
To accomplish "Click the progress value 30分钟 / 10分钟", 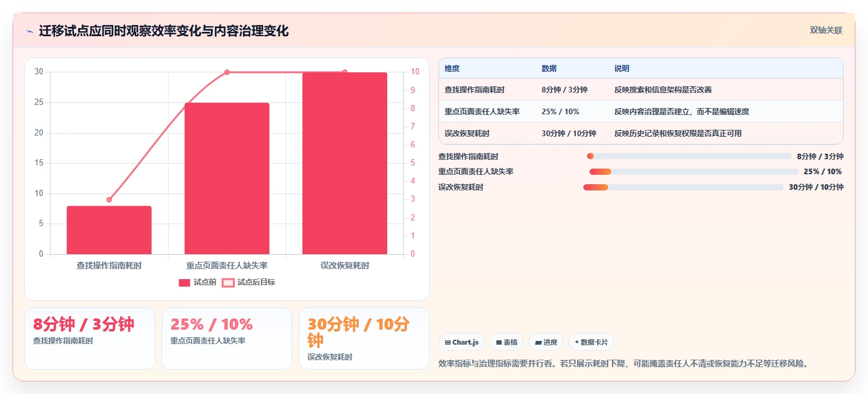I will tap(816, 187).
